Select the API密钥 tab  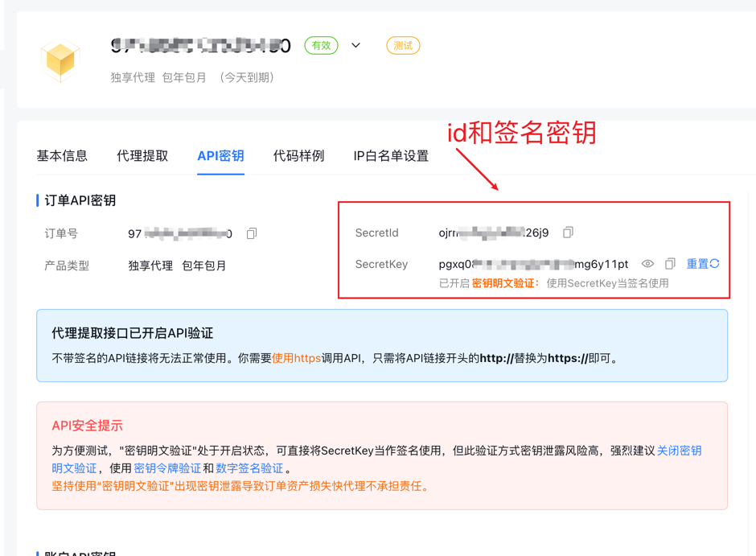coord(220,156)
